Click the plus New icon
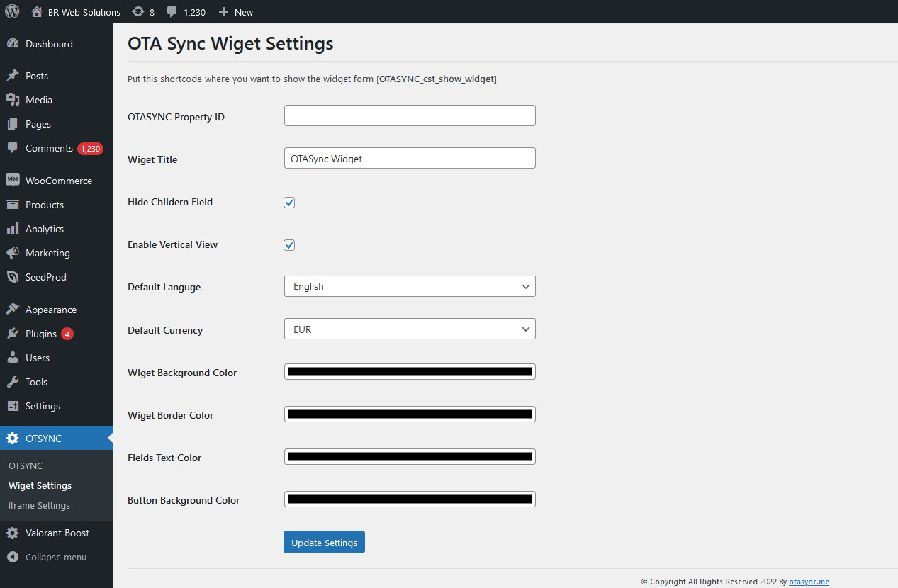The width and height of the screenshot is (898, 588). coord(223,12)
